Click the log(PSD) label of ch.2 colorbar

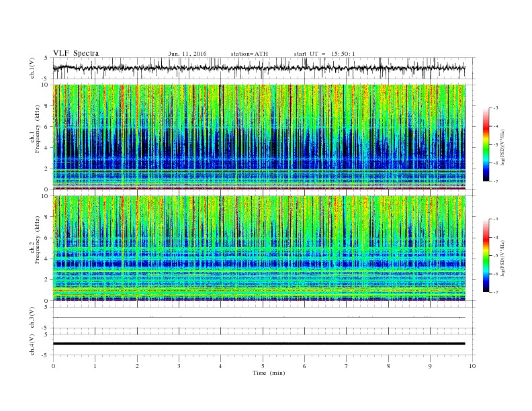click(x=503, y=258)
